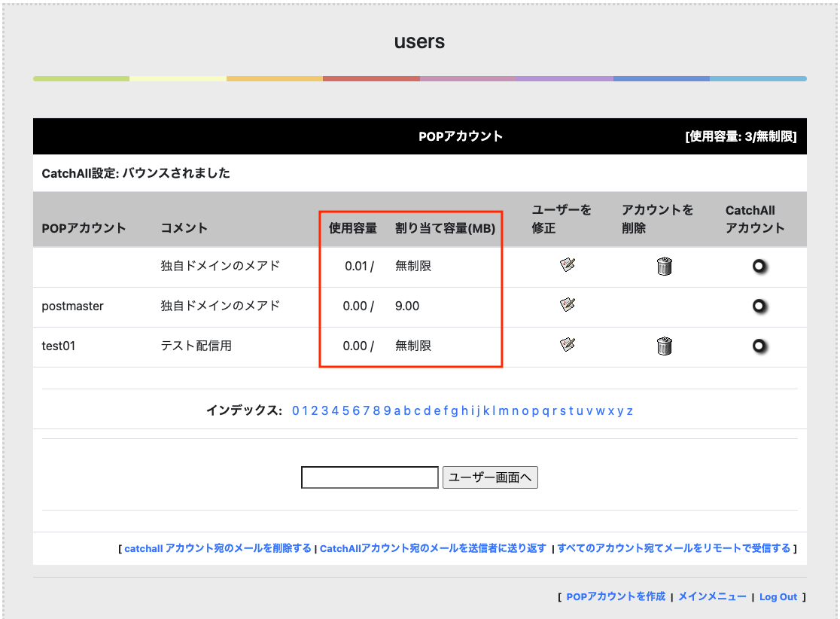Click the users page title
This screenshot has width=840, height=619.
[x=419, y=41]
